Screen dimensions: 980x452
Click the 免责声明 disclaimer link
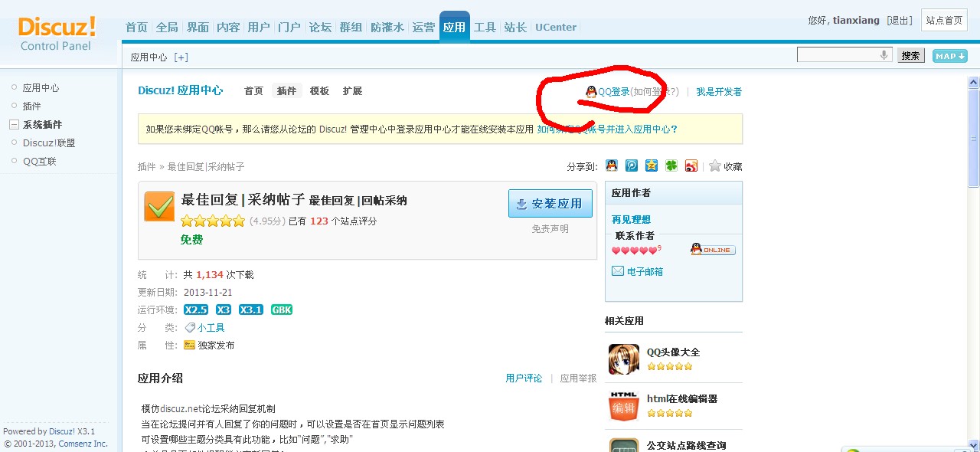pyautogui.click(x=550, y=228)
